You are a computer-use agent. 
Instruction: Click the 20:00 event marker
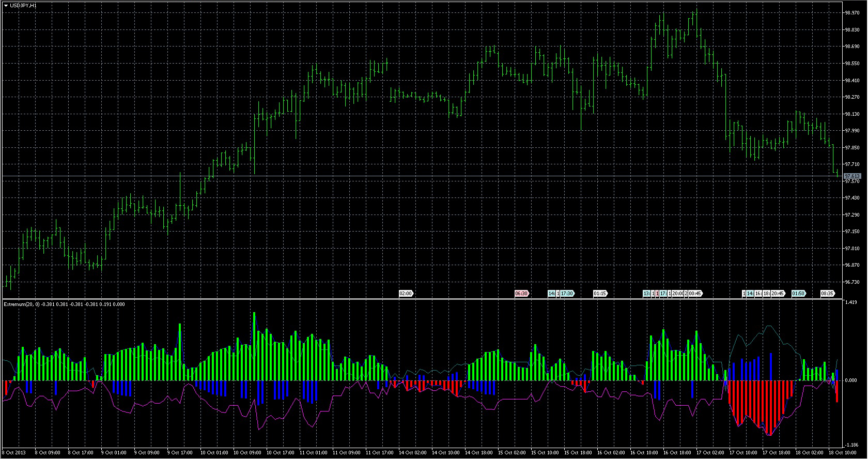pyautogui.click(x=677, y=294)
